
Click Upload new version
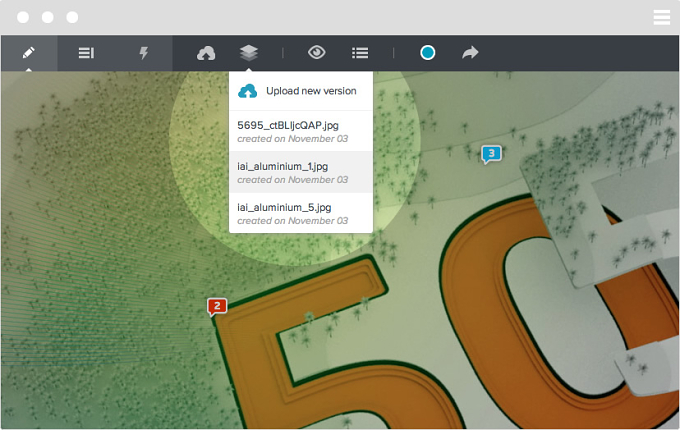point(301,91)
